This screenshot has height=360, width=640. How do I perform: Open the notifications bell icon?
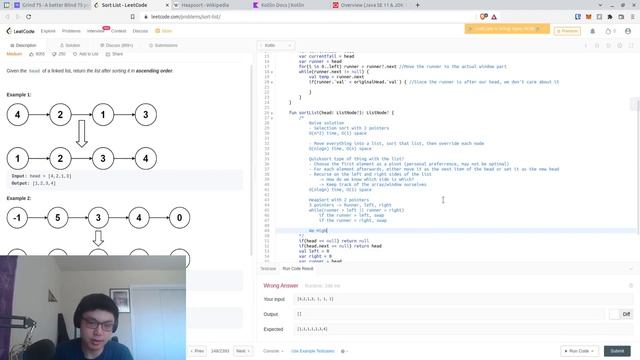coord(593,31)
